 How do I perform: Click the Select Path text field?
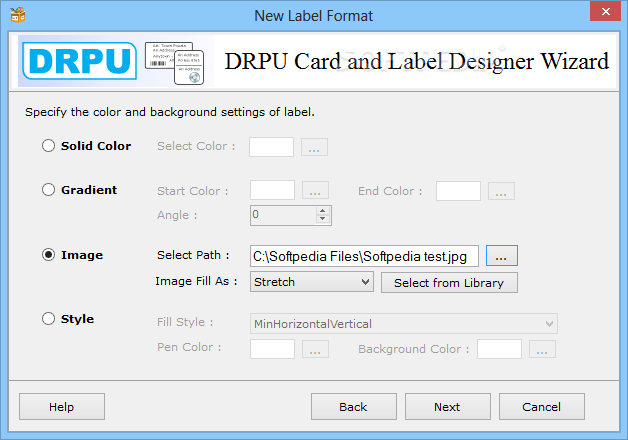(x=364, y=256)
